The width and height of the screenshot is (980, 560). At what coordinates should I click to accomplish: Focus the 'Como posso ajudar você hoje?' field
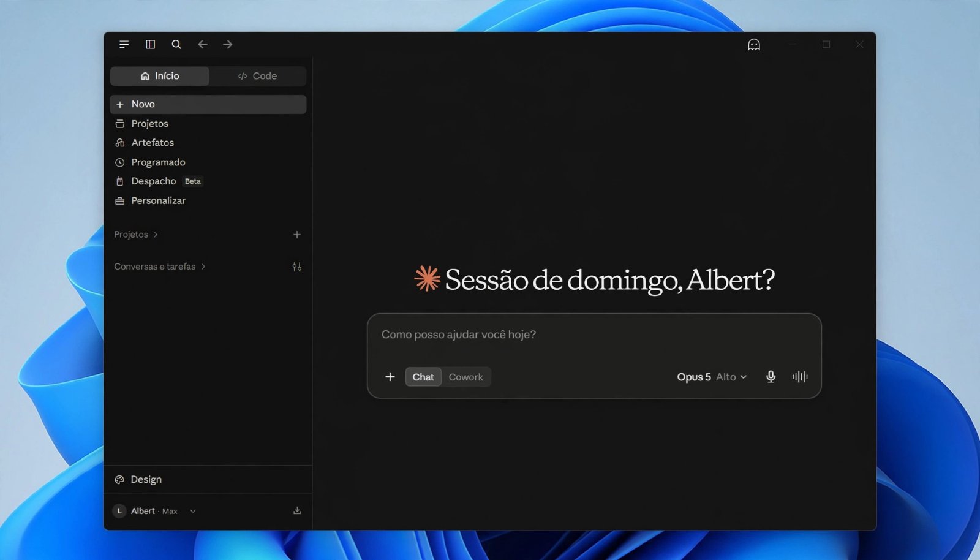[594, 335]
